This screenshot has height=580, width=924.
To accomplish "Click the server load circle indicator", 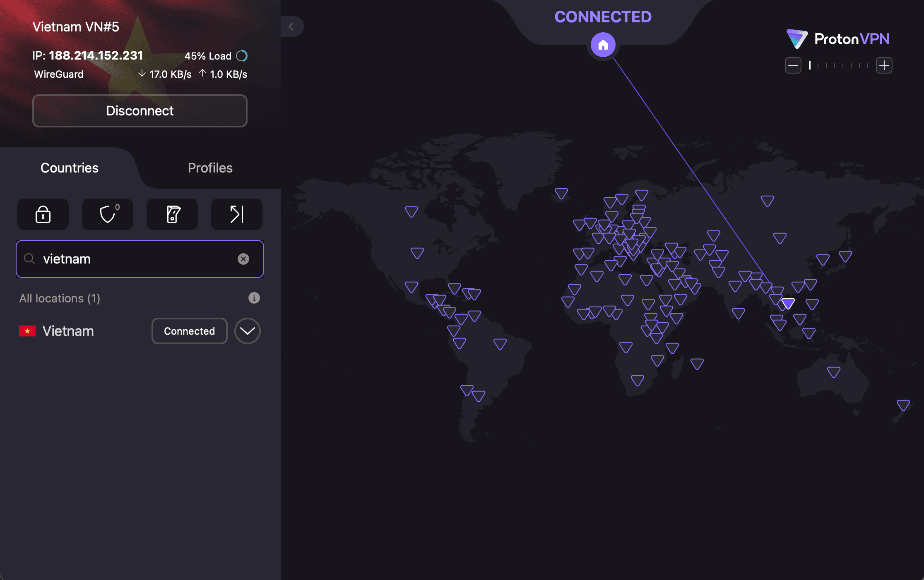I will pyautogui.click(x=242, y=56).
